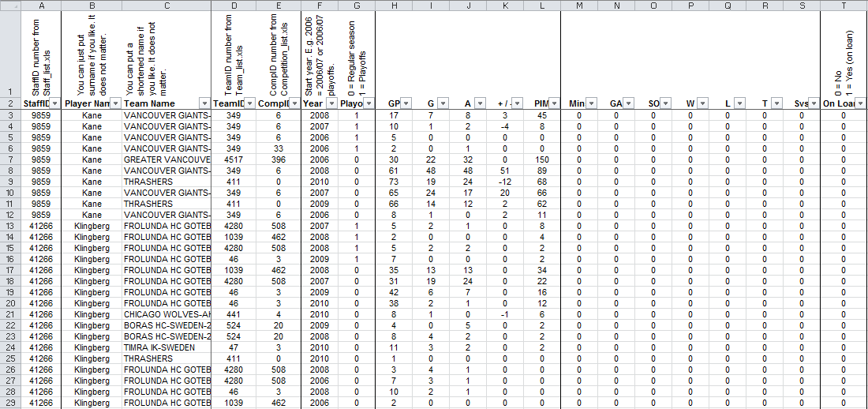Open the Min filter dropdown
This screenshot has width=868, height=409.
591,103
